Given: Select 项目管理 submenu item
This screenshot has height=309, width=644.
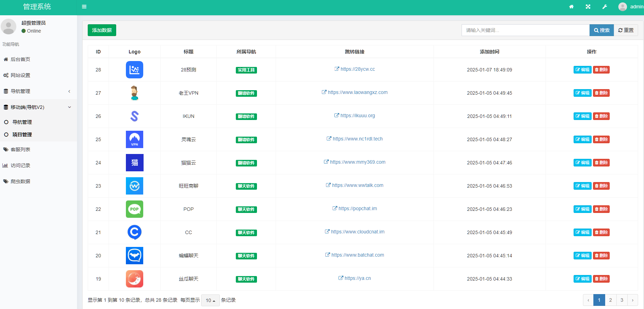Looking at the screenshot, I should click(22, 135).
